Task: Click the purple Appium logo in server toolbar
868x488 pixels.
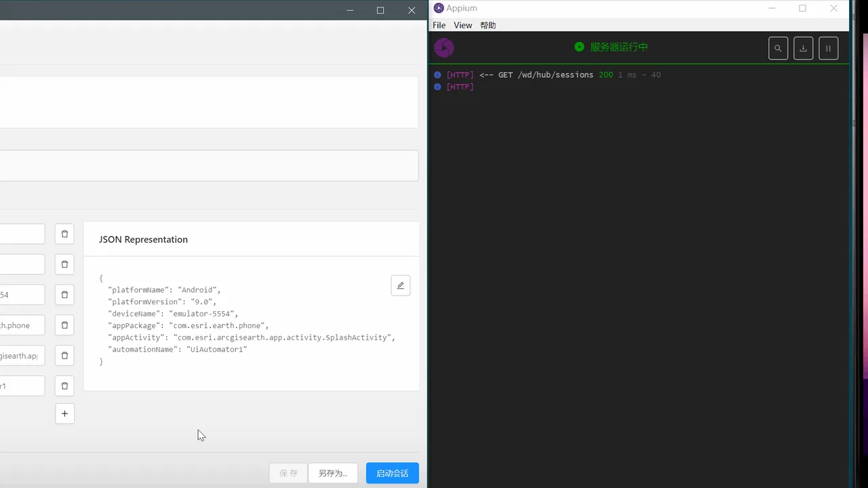Action: click(443, 48)
